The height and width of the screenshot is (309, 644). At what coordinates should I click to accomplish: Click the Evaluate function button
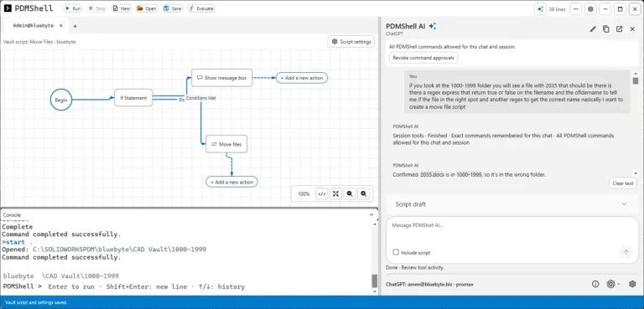[x=201, y=8]
